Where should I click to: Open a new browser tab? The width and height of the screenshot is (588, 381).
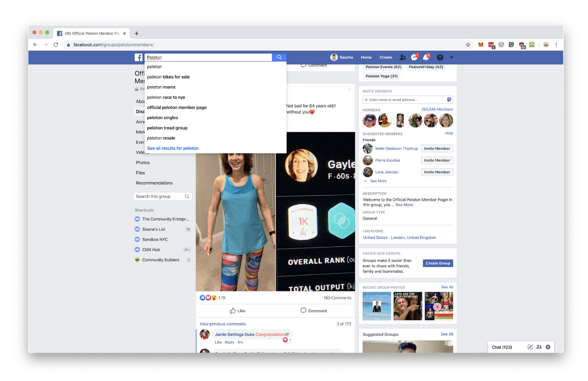pyautogui.click(x=136, y=33)
